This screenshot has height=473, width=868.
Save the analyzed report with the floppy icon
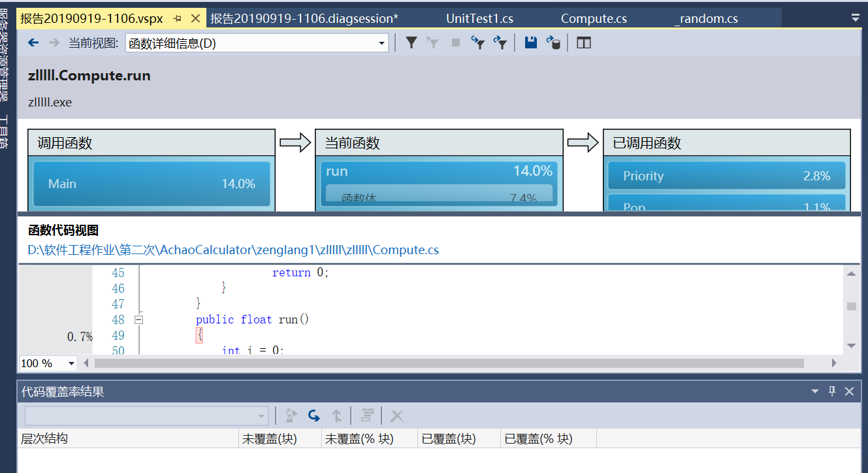(x=531, y=43)
